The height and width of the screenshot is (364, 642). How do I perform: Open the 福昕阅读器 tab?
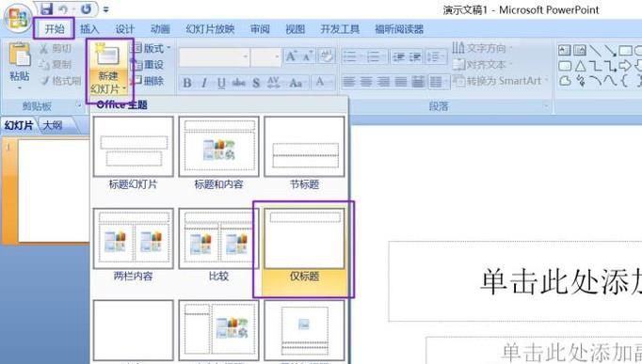tap(399, 29)
